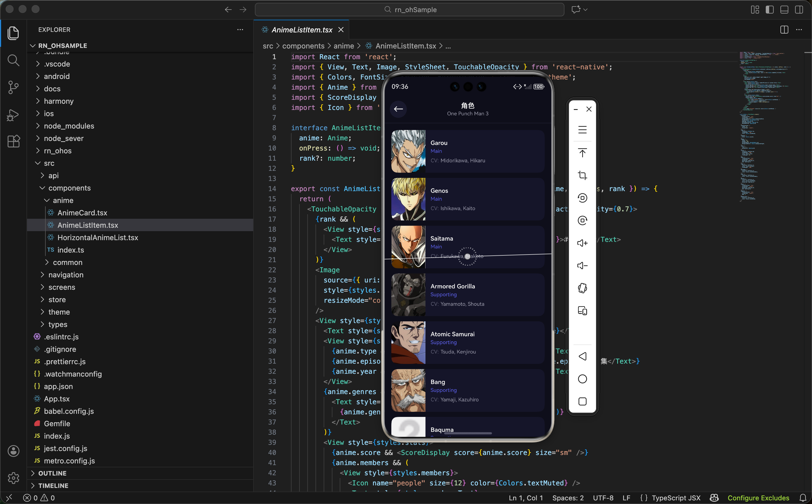Toggle the secondary sidebar visibility
The height and width of the screenshot is (504, 812).
pyautogui.click(x=799, y=10)
